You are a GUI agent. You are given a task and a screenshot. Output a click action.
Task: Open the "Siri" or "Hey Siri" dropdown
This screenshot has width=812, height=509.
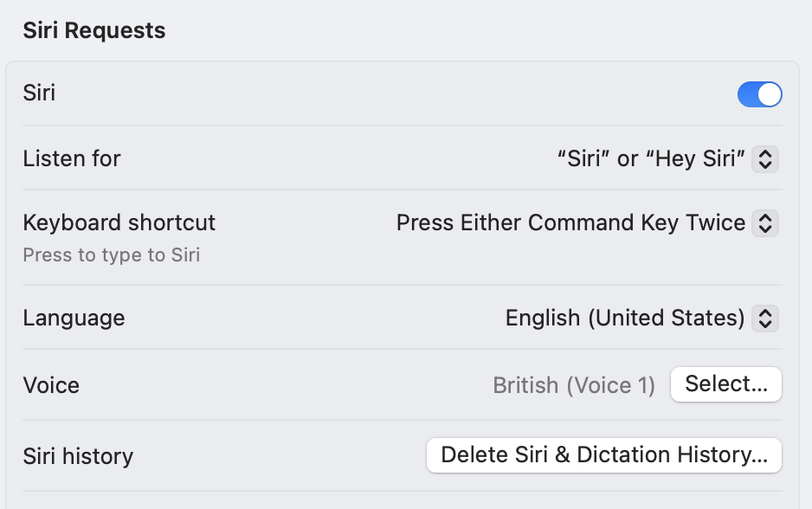(651, 159)
